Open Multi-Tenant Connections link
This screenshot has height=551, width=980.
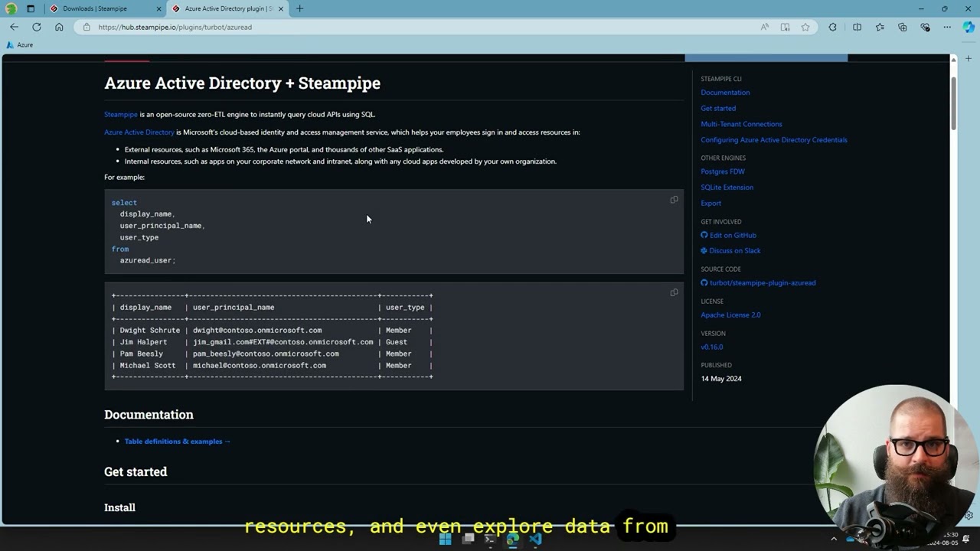click(741, 124)
